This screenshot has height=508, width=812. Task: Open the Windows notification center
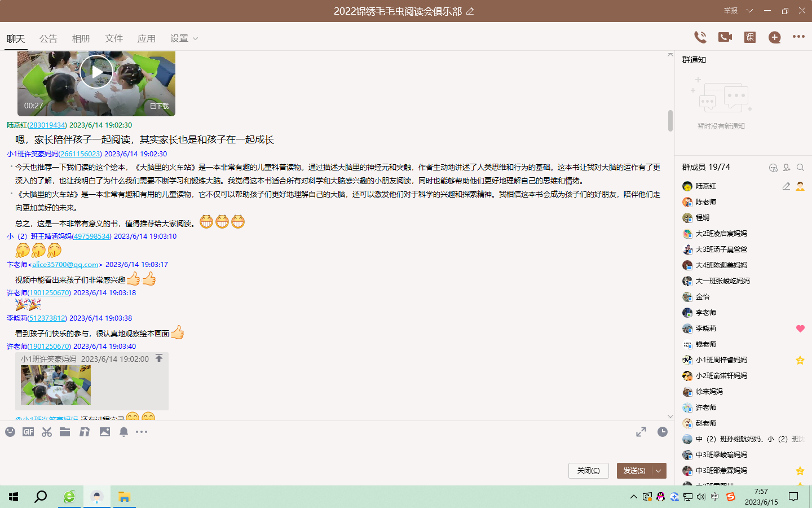click(x=793, y=497)
